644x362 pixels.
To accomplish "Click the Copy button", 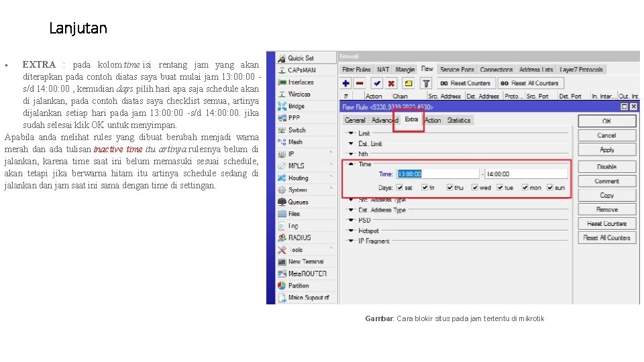I will pyautogui.click(x=606, y=195).
